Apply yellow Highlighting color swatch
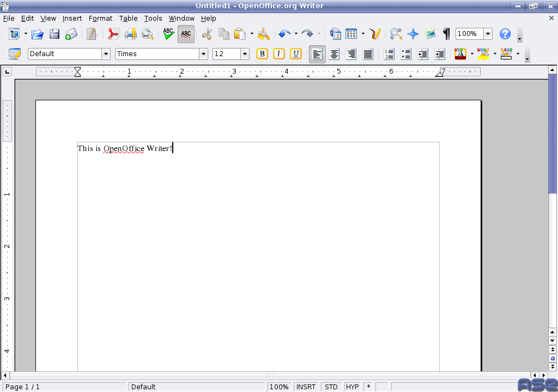The image size is (558, 392). pos(483,54)
